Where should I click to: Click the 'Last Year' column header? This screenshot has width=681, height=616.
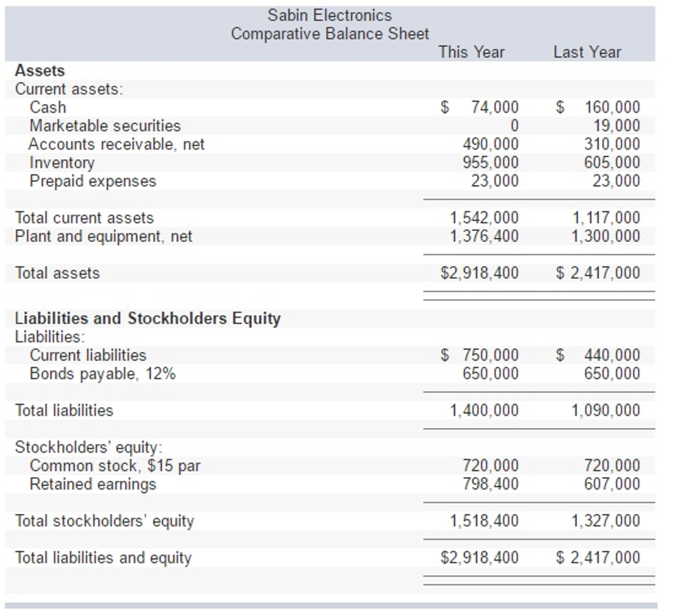point(587,52)
